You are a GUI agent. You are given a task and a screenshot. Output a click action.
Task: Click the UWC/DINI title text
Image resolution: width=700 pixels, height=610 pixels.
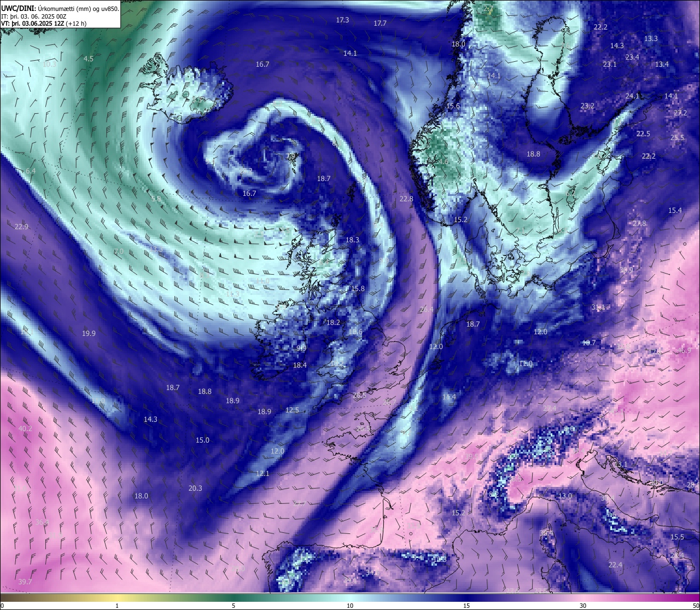(x=19, y=8)
